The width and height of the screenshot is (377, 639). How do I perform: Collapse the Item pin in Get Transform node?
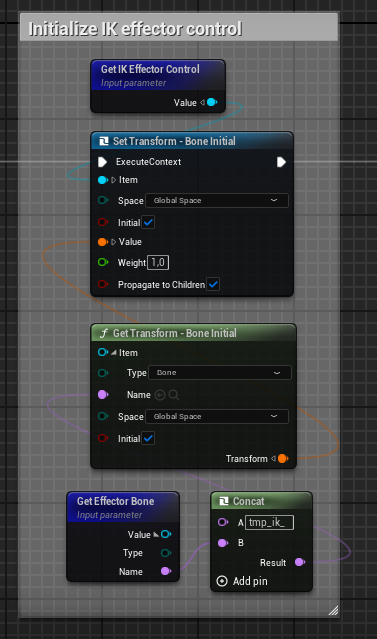pyautogui.click(x=114, y=353)
